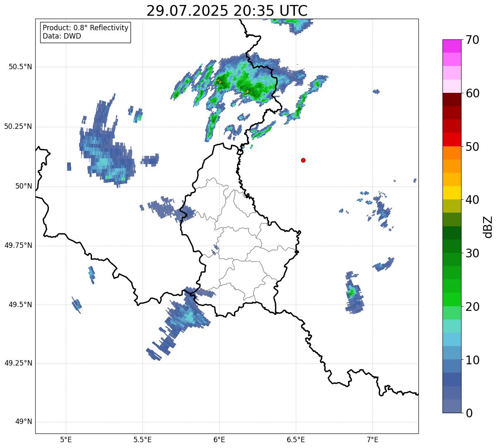
Task: Click the plot title '29.07.2025 20:35 UTC'
Action: 227,11
